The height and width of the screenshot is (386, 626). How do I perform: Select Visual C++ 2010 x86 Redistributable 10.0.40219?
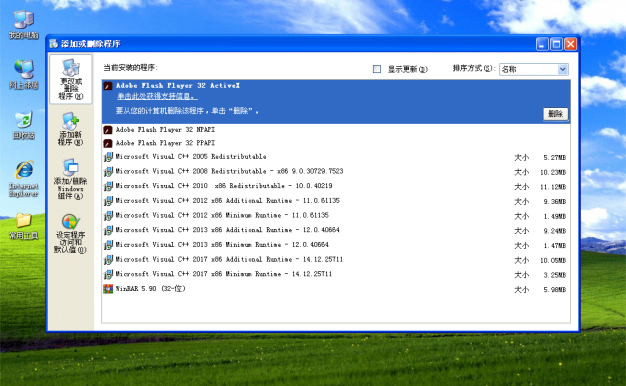point(336,186)
